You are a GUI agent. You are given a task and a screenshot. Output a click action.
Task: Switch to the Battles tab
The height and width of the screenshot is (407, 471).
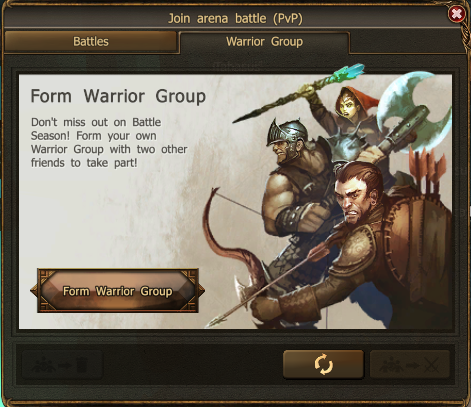click(91, 41)
